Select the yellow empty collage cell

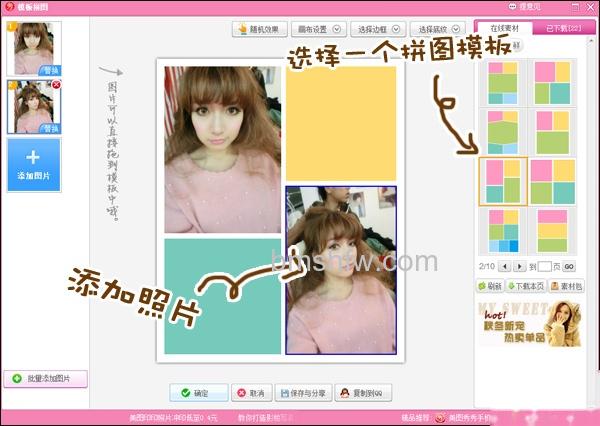[x=341, y=124]
